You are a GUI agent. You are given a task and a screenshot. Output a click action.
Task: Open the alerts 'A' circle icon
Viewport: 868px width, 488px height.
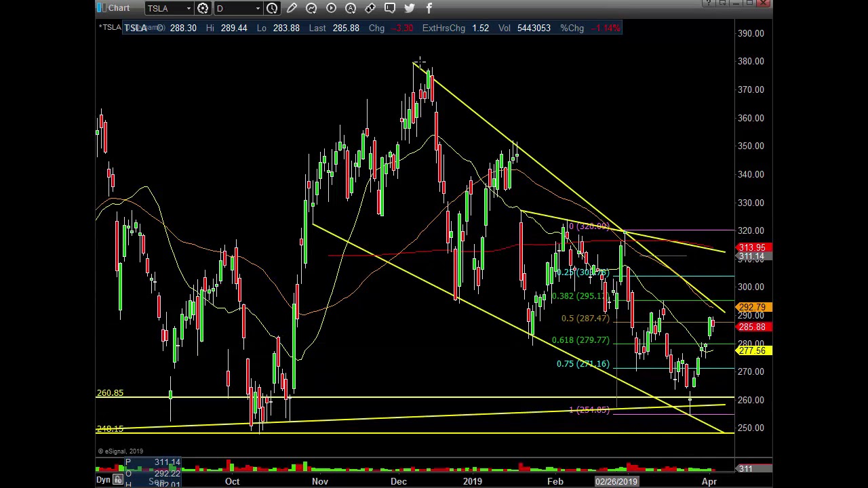[x=351, y=8]
